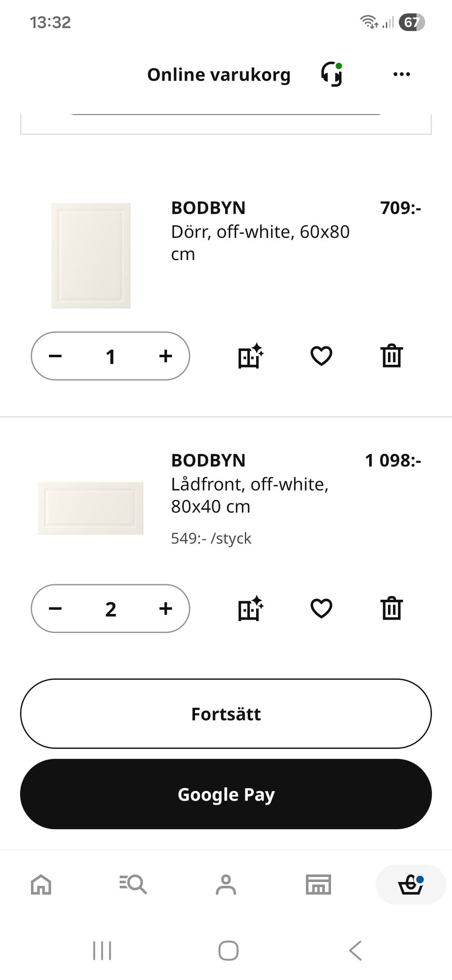Screen dimensions: 452x980
Task: View the BODBYN Dörr product thumbnail
Action: 90,256
